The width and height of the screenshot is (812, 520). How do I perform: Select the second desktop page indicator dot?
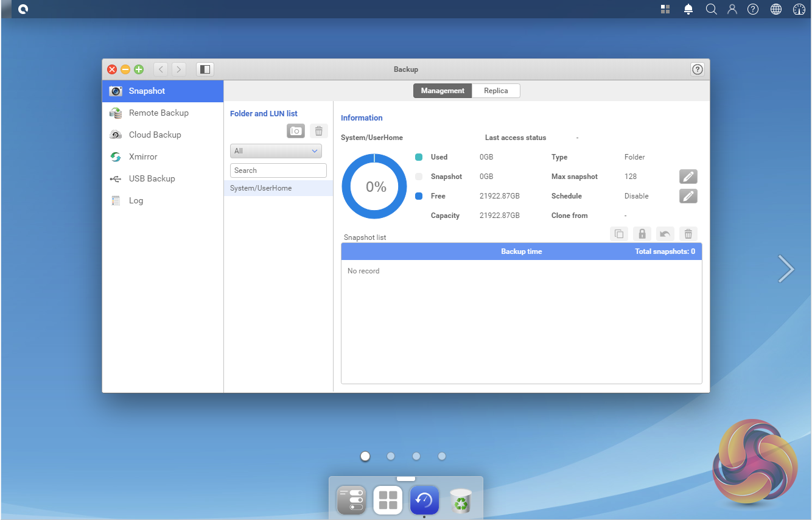pyautogui.click(x=391, y=456)
